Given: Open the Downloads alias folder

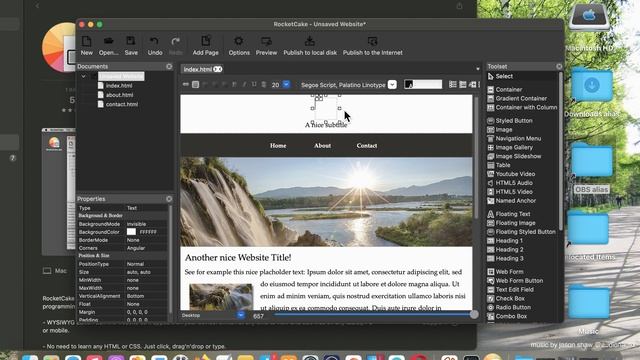Looking at the screenshot, I should click(592, 94).
